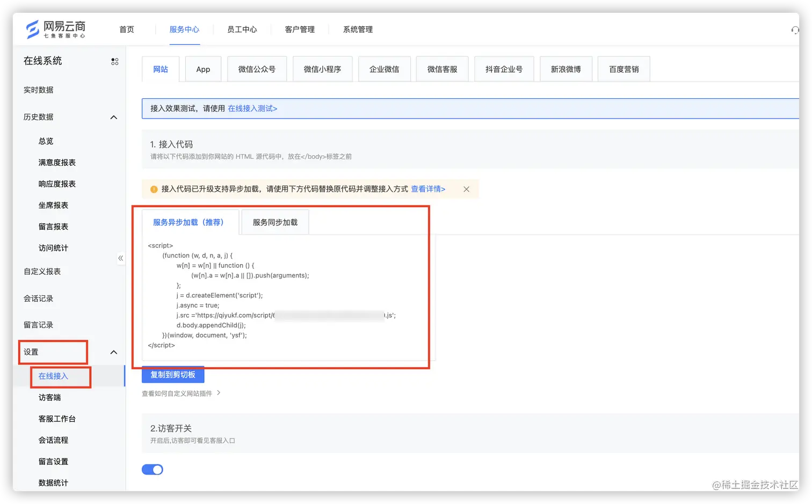
Task: Go to 员工中心
Action: [242, 30]
